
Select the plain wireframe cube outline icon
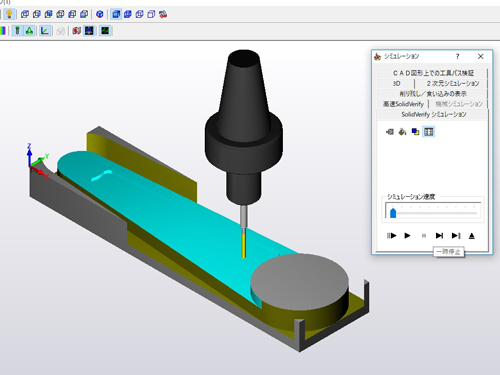pos(151,14)
